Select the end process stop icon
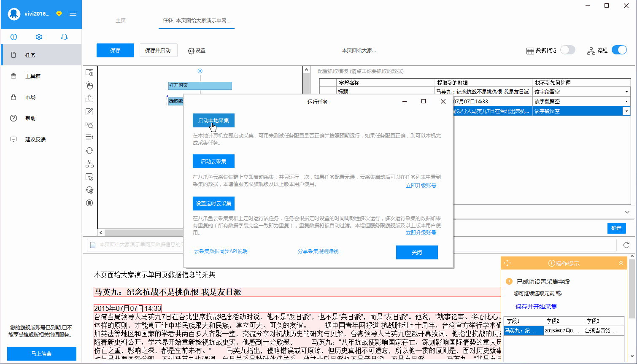The image size is (637, 364). pyautogui.click(x=89, y=203)
